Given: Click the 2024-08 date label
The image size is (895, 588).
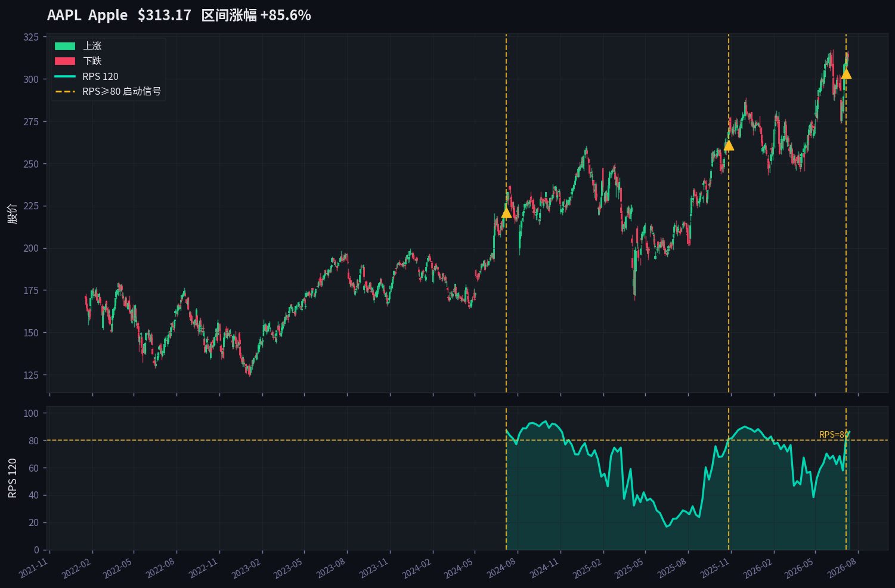Looking at the screenshot, I should tap(503, 568).
